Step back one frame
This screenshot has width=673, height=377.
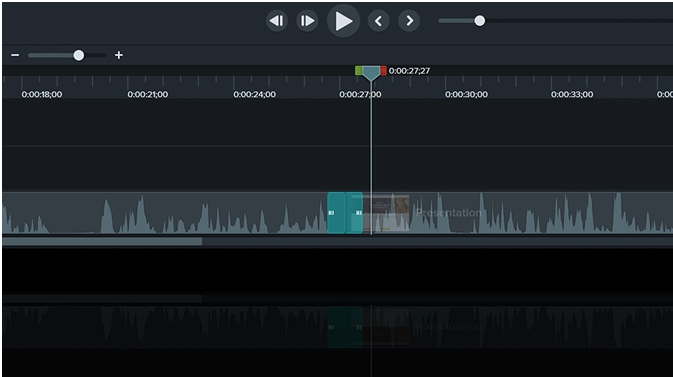[x=276, y=21]
